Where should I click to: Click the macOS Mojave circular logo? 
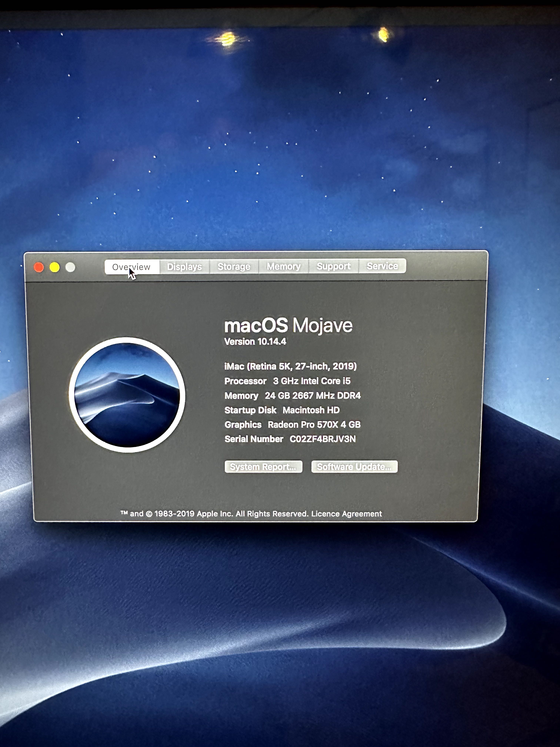127,395
